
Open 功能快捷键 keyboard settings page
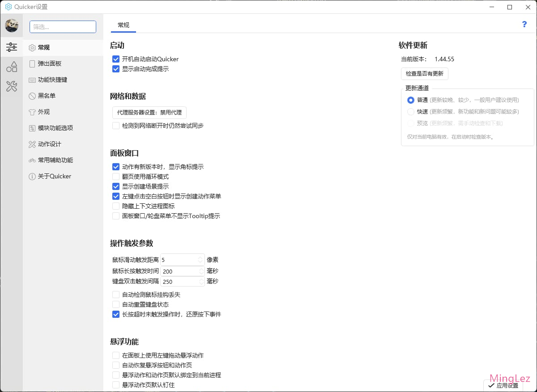click(52, 80)
